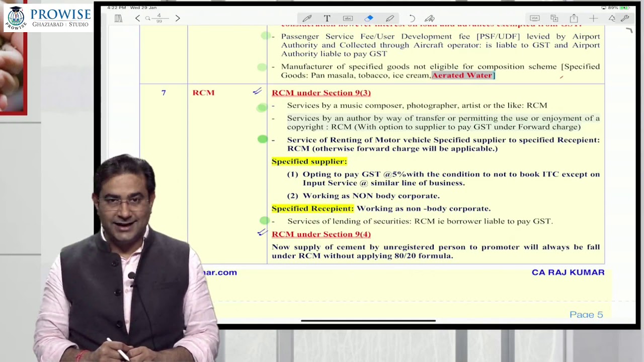Open the wrench settings icon
Image resolution: width=644 pixels, height=362 pixels.
pos(625,19)
